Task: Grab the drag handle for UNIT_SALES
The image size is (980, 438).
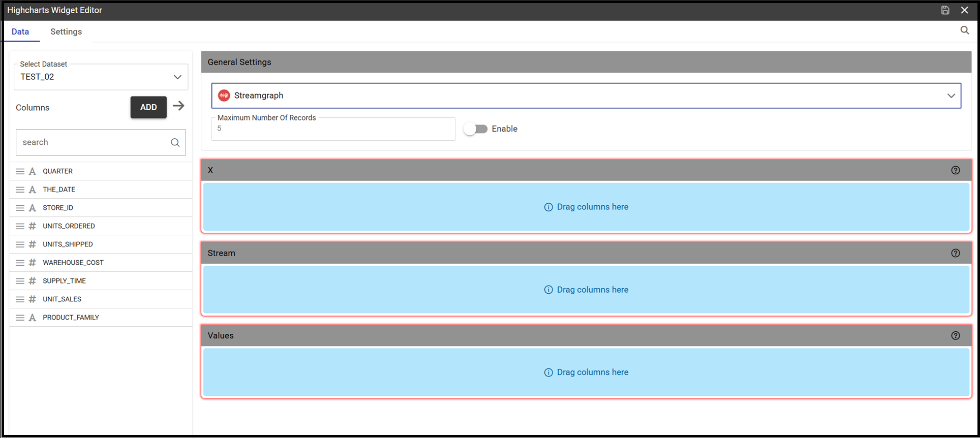Action: (x=20, y=299)
